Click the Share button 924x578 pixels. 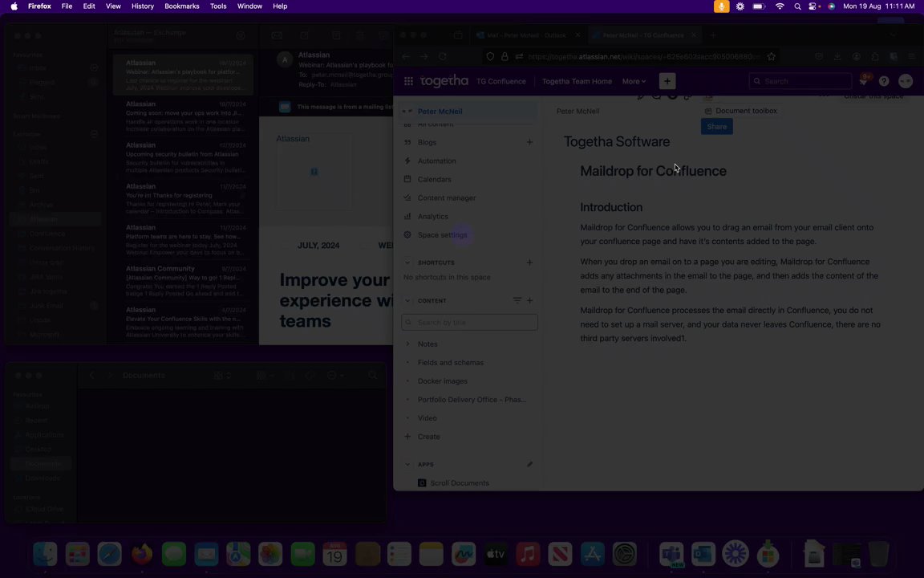click(716, 127)
